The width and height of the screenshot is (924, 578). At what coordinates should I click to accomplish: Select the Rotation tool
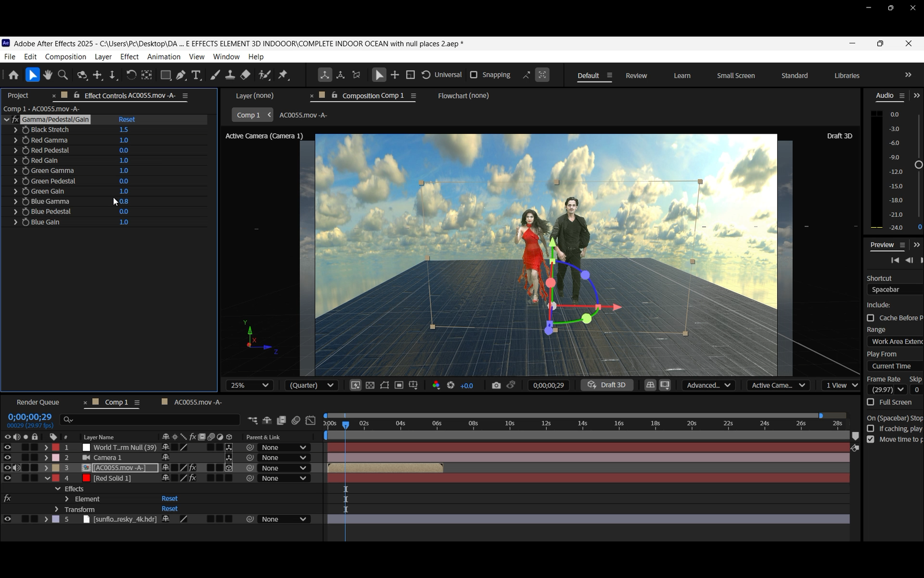point(131,75)
